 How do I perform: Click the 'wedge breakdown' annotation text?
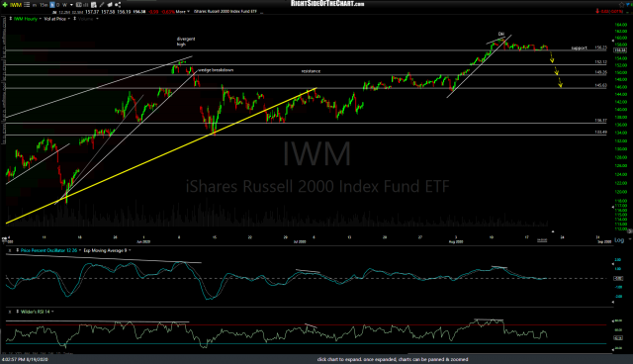coord(216,70)
